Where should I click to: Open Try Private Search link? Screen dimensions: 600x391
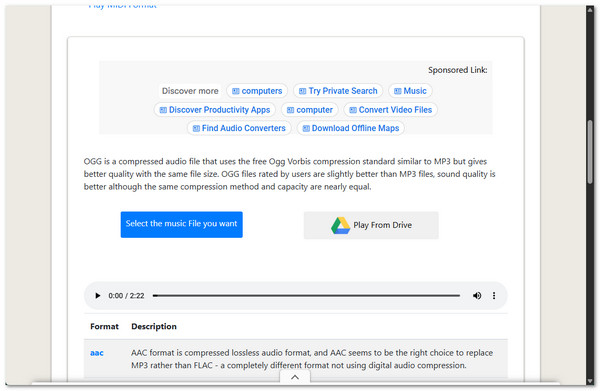(x=338, y=91)
